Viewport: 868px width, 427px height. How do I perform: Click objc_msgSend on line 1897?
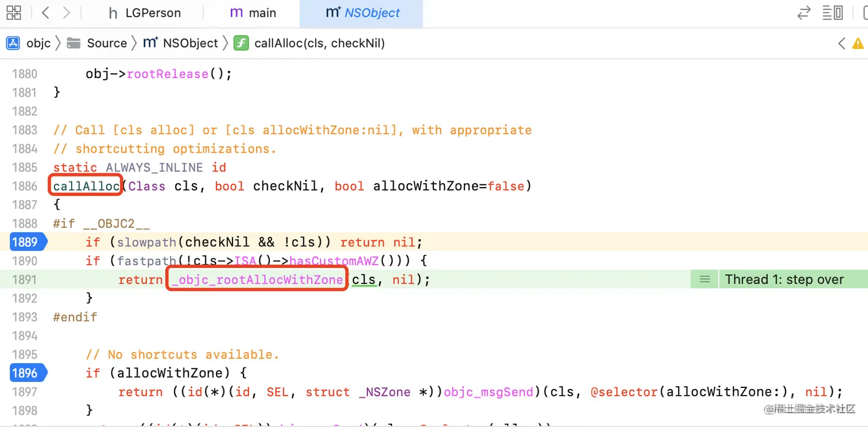click(x=489, y=392)
